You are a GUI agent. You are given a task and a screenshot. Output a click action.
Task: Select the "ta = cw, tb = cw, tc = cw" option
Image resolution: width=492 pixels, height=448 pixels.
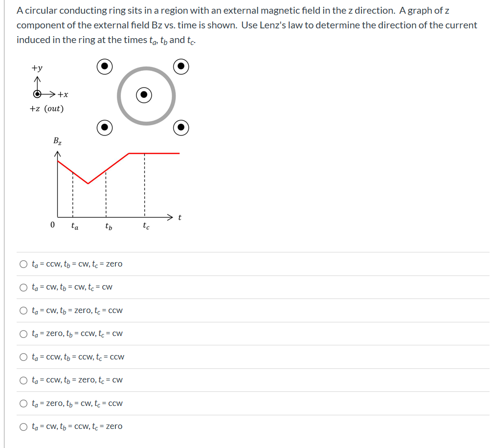[x=23, y=287]
